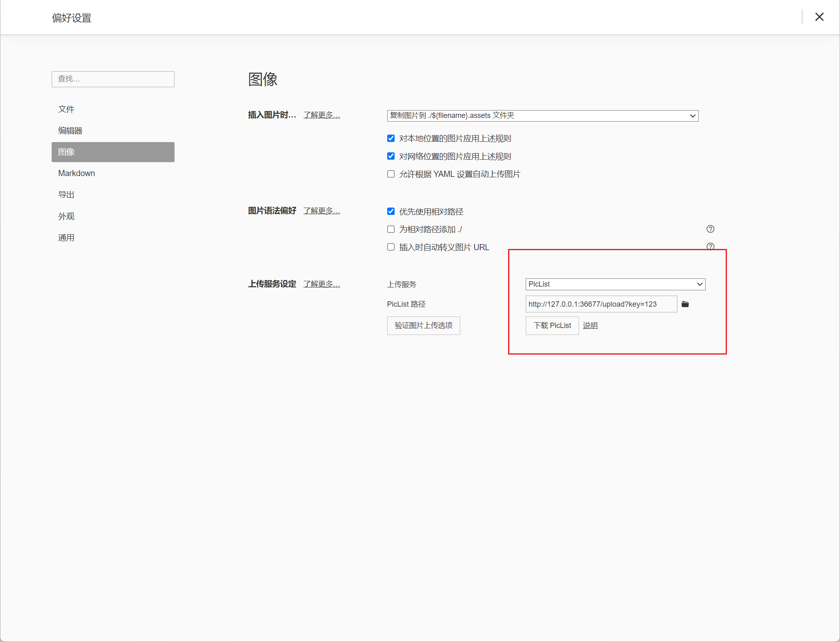840x642 pixels.
Task: Close the 偏好设置 dialog
Action: [820, 17]
